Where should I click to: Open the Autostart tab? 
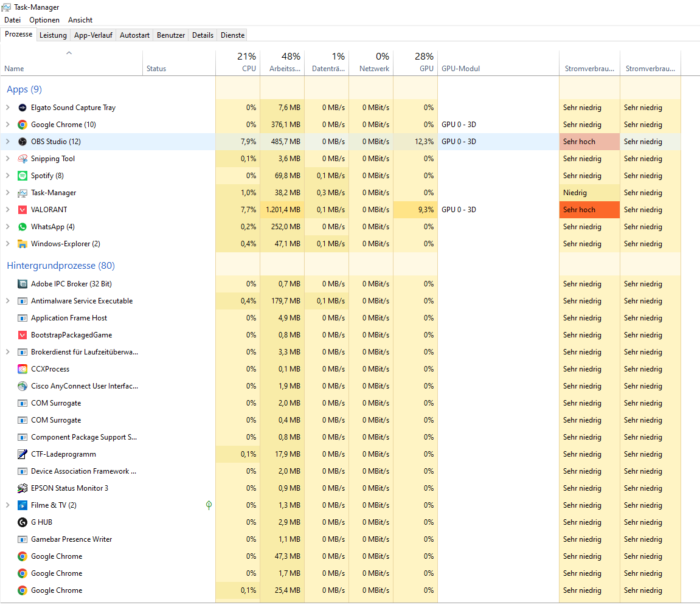134,35
